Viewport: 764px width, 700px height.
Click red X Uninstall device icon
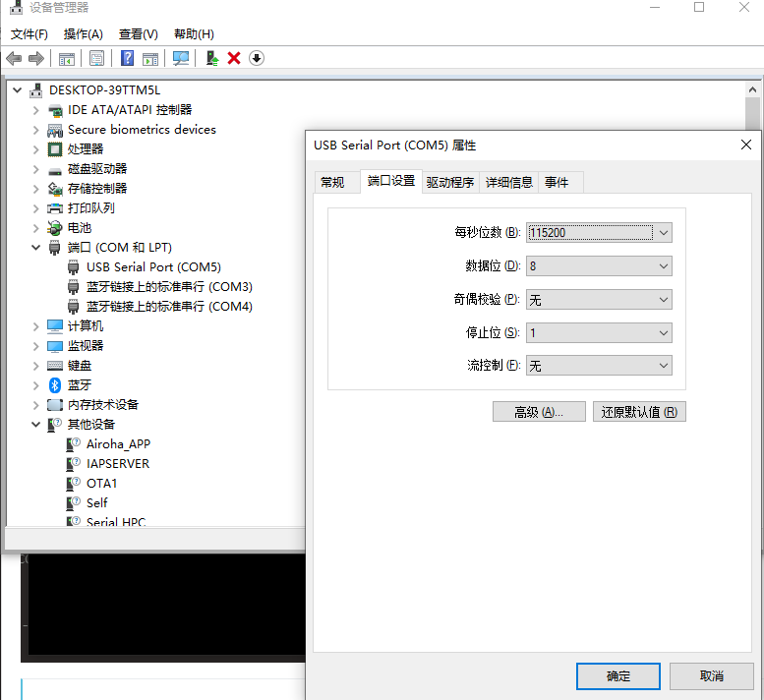point(234,58)
